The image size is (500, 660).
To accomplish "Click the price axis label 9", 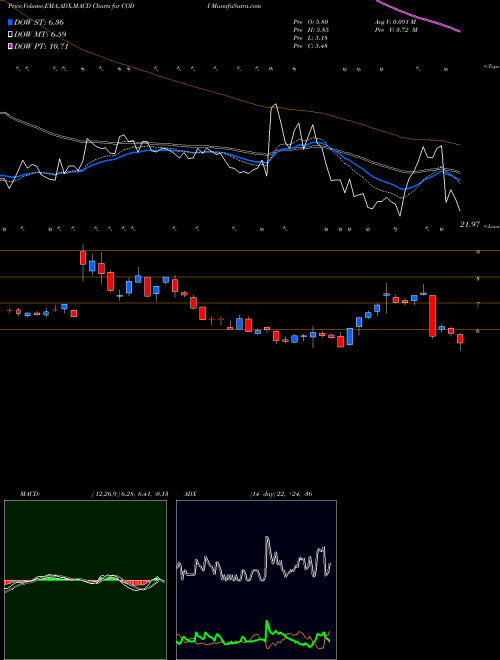I will (478, 253).
